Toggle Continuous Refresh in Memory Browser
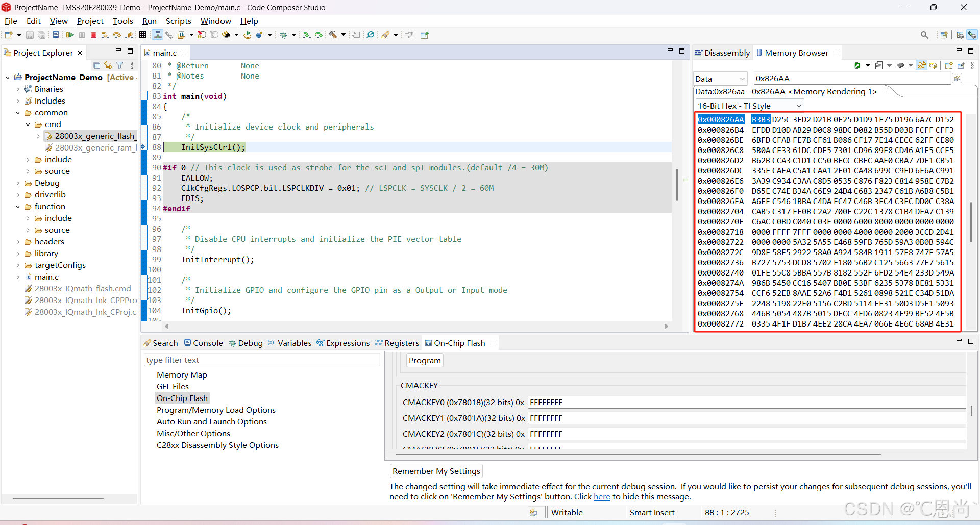The height and width of the screenshot is (525, 980). tap(921, 65)
